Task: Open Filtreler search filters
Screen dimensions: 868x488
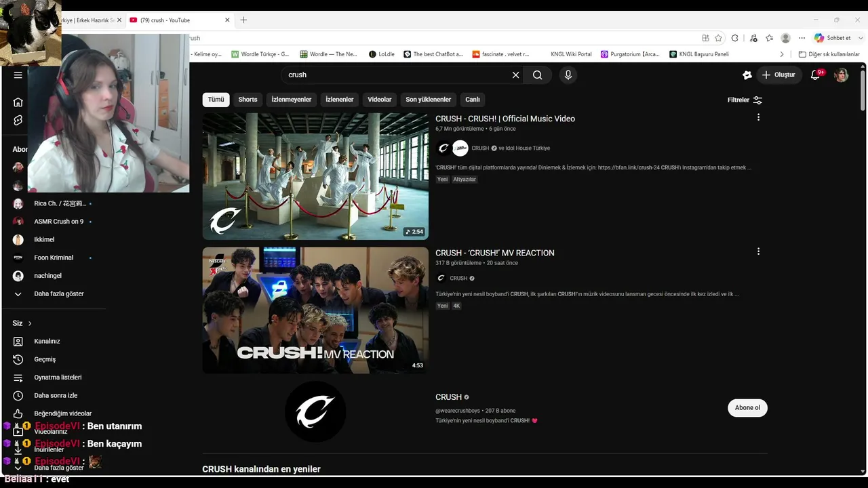Action: click(x=745, y=100)
